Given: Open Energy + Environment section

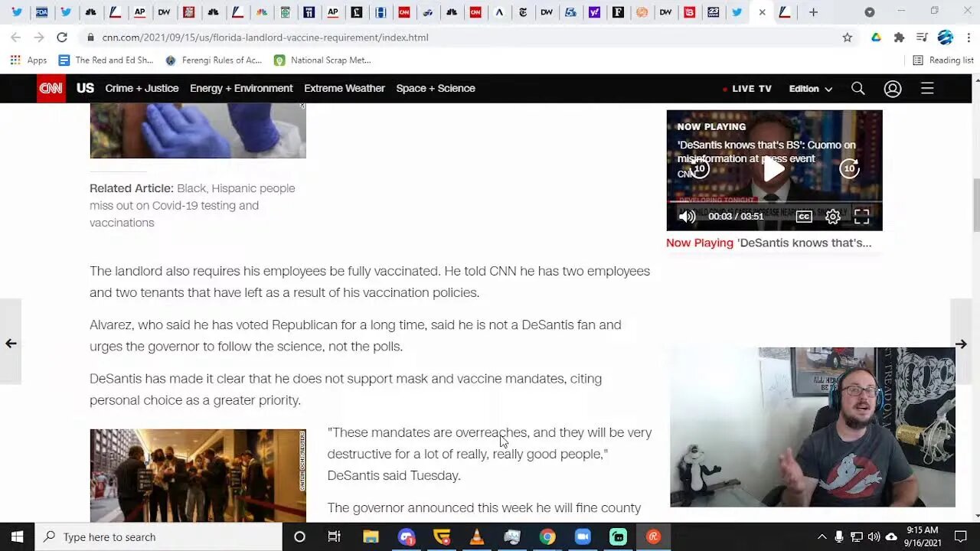Looking at the screenshot, I should tap(241, 88).
